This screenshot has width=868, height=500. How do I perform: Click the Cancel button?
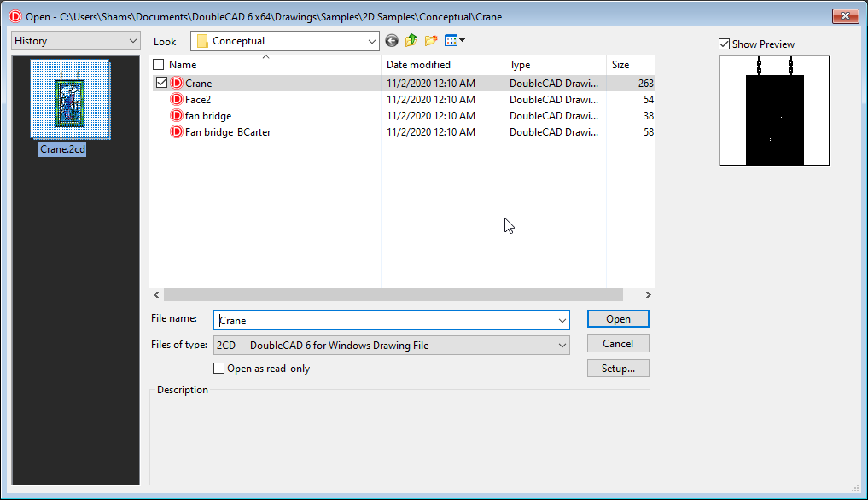618,343
